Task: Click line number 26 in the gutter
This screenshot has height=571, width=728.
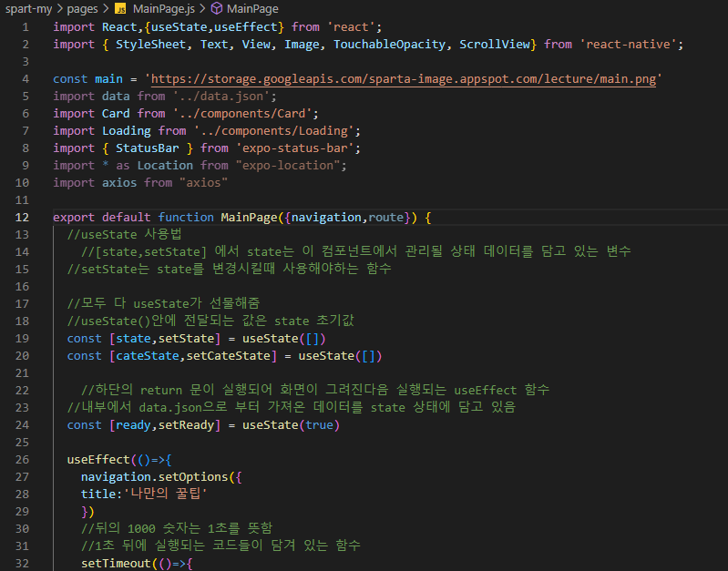Action: coord(22,460)
